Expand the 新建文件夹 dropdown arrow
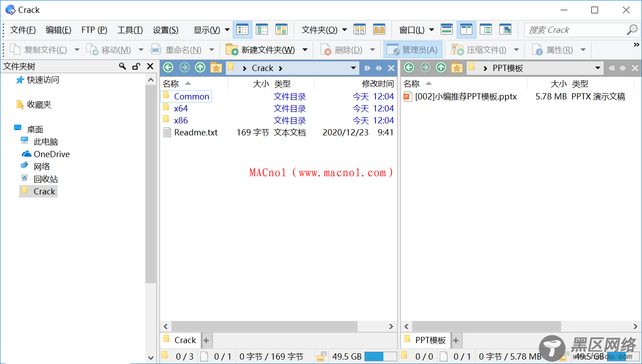The image size is (642, 364). click(x=305, y=50)
